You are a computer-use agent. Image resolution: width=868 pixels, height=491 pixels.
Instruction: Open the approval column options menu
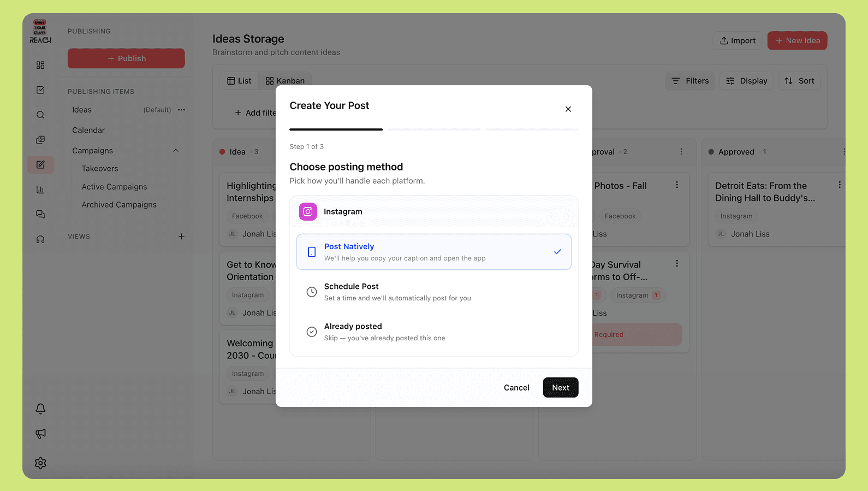tap(681, 152)
